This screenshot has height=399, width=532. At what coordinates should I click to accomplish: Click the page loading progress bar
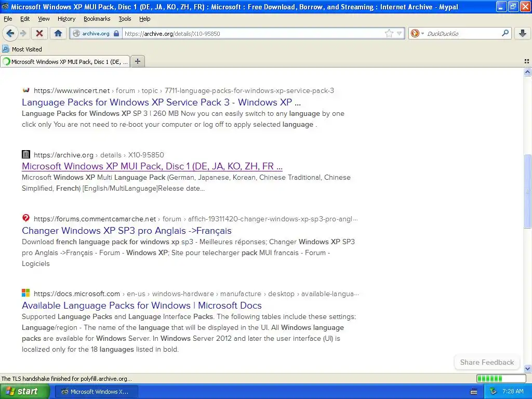[x=501, y=378]
